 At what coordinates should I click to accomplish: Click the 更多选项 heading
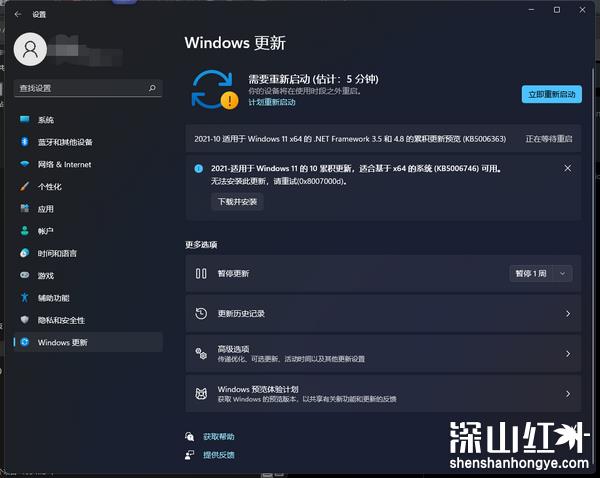(201, 245)
